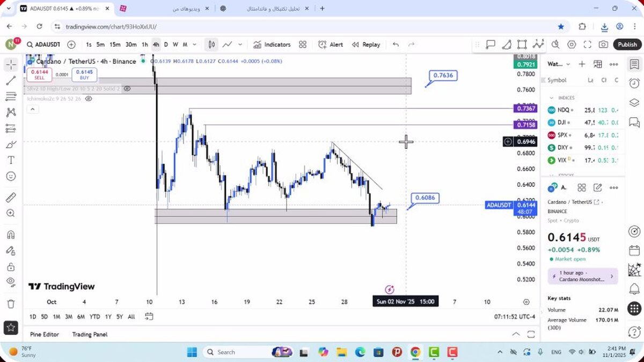This screenshot has width=644, height=362.
Task: Select the 1h timeframe
Action: click(x=144, y=45)
